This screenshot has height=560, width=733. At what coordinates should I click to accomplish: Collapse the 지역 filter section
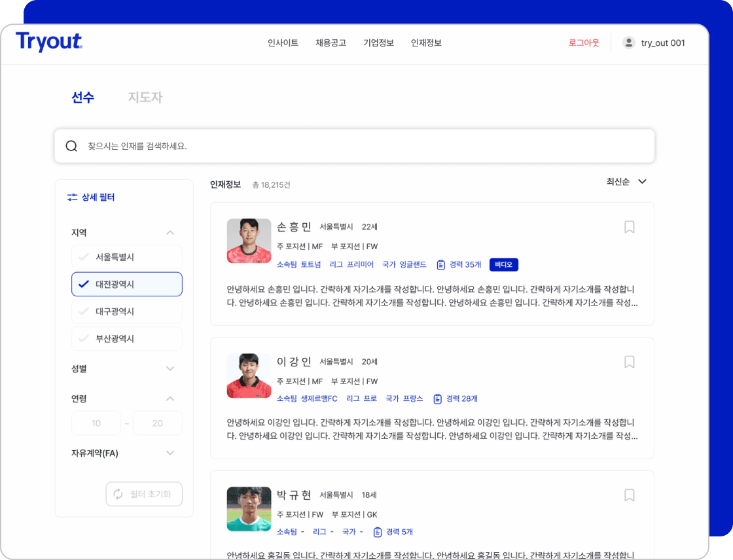click(170, 233)
